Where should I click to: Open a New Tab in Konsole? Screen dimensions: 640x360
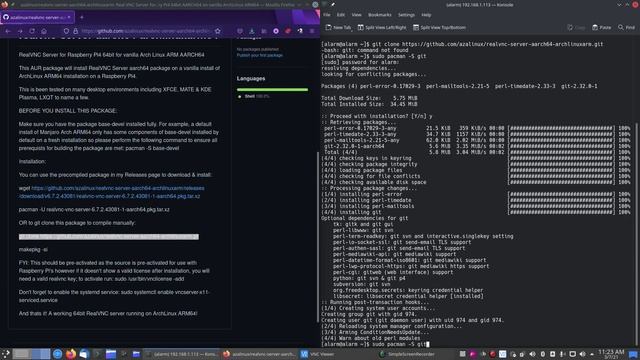338,27
